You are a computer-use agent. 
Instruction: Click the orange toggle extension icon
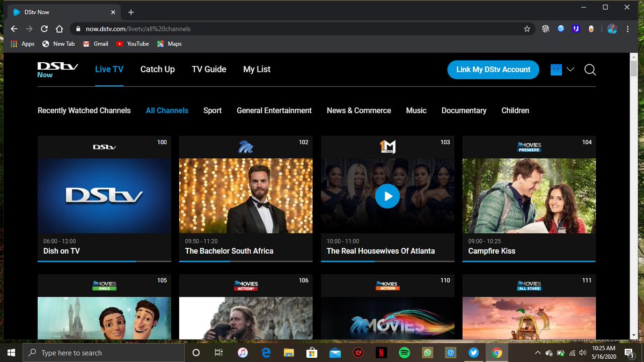point(591,29)
